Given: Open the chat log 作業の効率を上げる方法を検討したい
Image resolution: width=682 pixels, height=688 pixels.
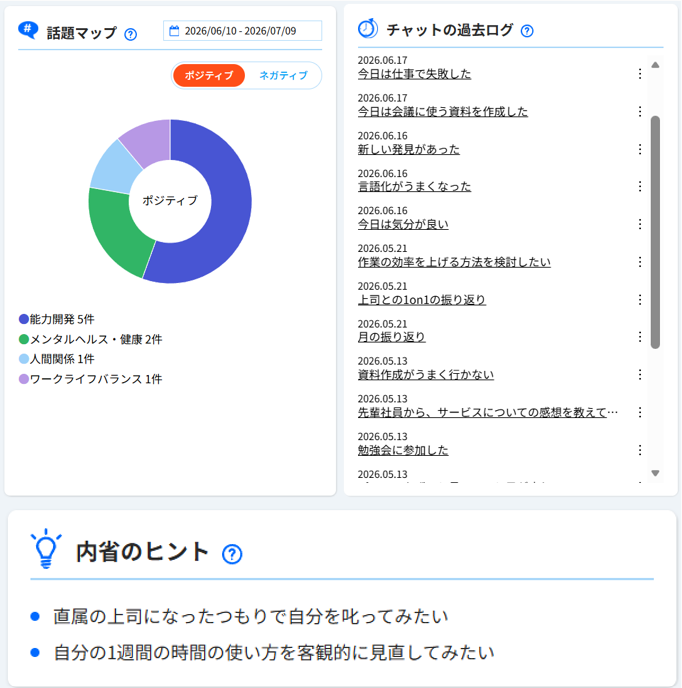Looking at the screenshot, I should [x=454, y=262].
